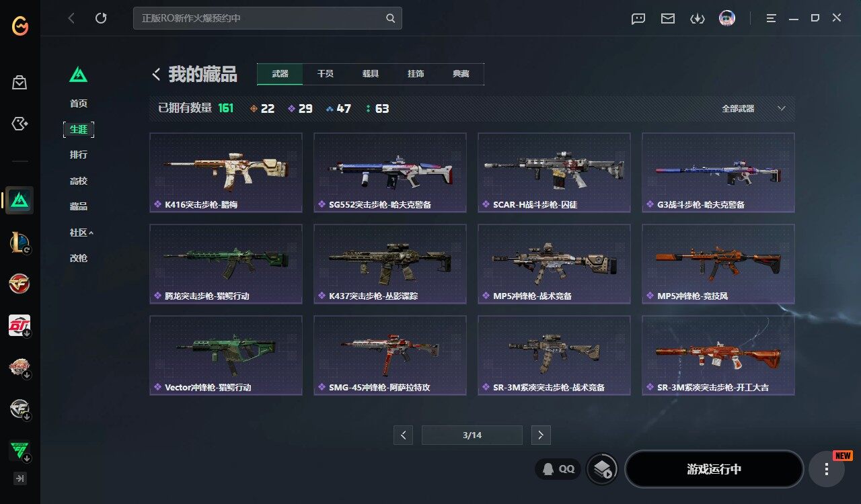Click the search magnifier icon
Image resolution: width=861 pixels, height=504 pixels.
coord(391,18)
